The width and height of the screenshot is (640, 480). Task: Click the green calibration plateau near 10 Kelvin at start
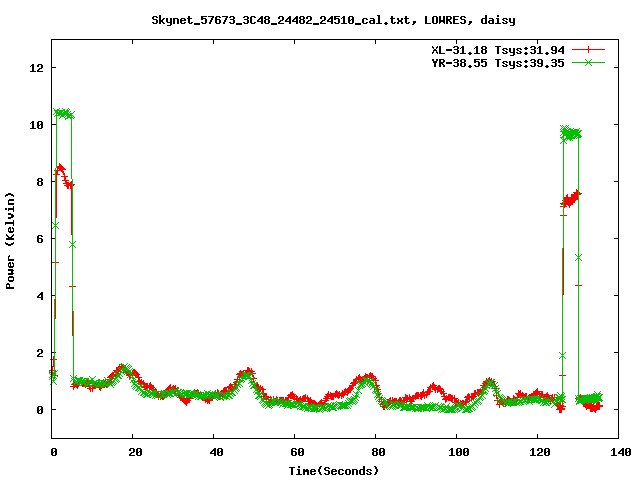[x=64, y=113]
